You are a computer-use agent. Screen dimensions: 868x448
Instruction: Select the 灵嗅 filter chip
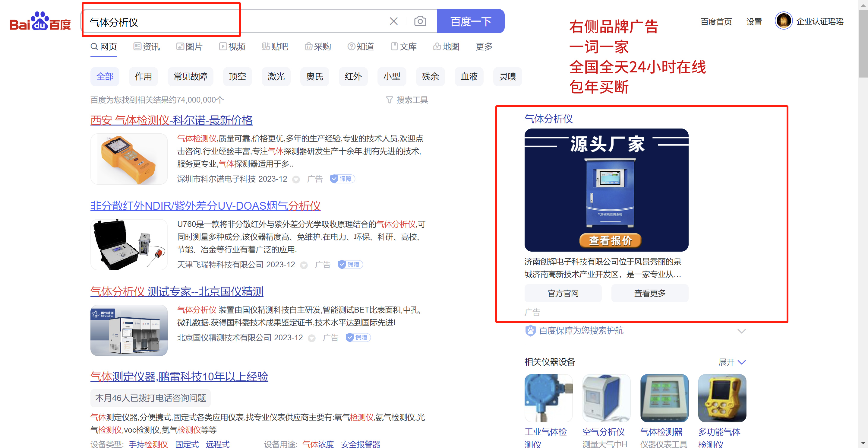pos(507,77)
